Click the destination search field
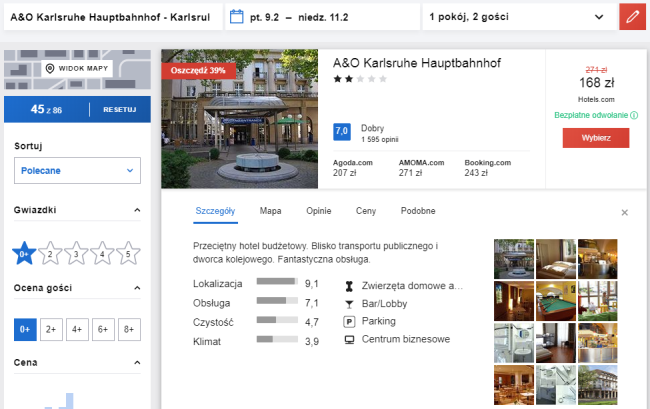 [113, 17]
